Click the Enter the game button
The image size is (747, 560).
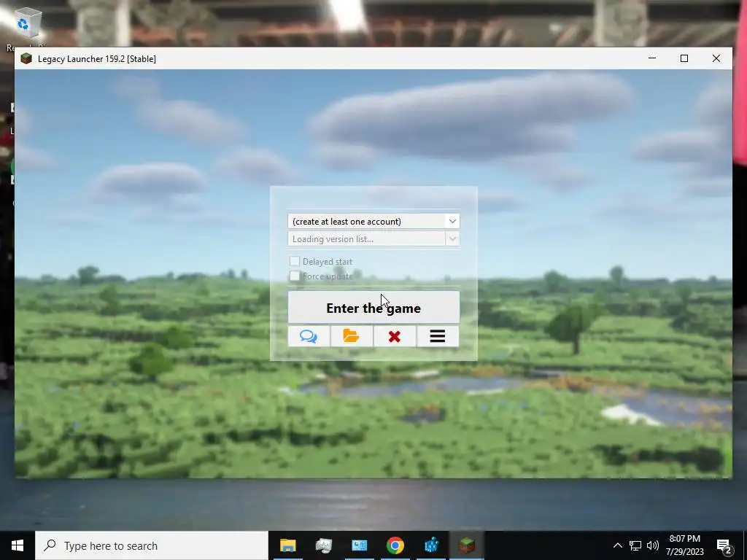pyautogui.click(x=373, y=308)
